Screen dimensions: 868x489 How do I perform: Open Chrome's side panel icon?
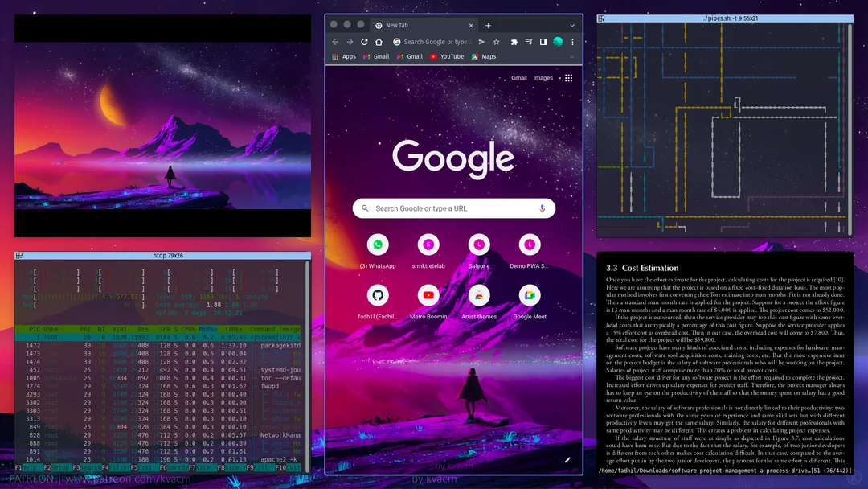click(x=543, y=41)
